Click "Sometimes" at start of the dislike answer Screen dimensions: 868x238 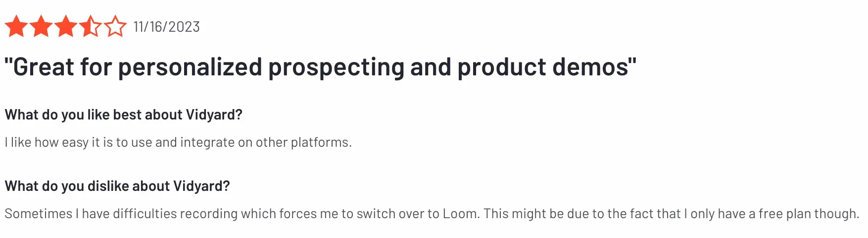[x=39, y=214]
